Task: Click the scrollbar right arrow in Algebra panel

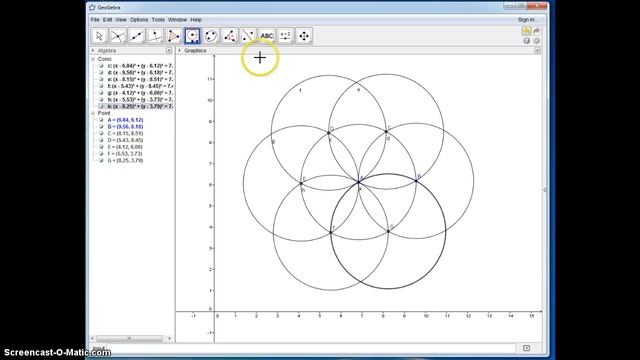Action: pyautogui.click(x=170, y=338)
